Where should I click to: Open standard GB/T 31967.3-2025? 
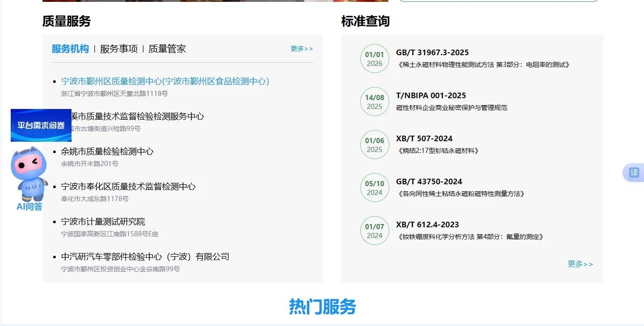tap(432, 53)
